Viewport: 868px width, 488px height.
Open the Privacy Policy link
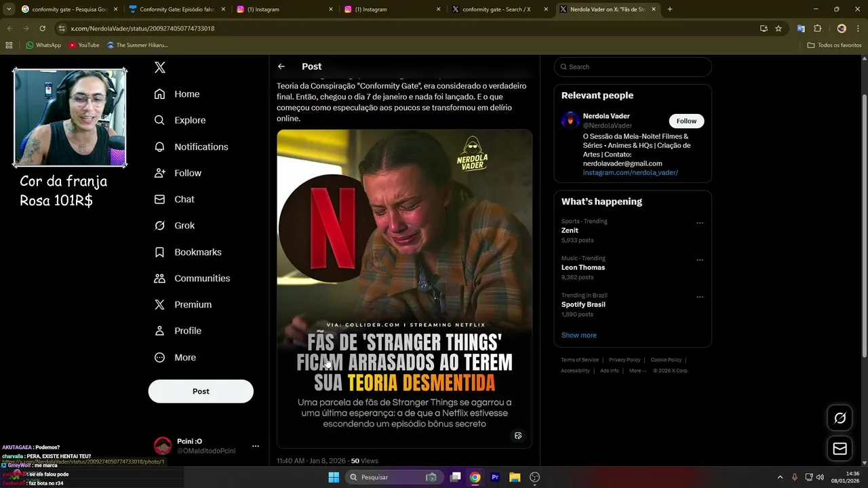coord(625,360)
